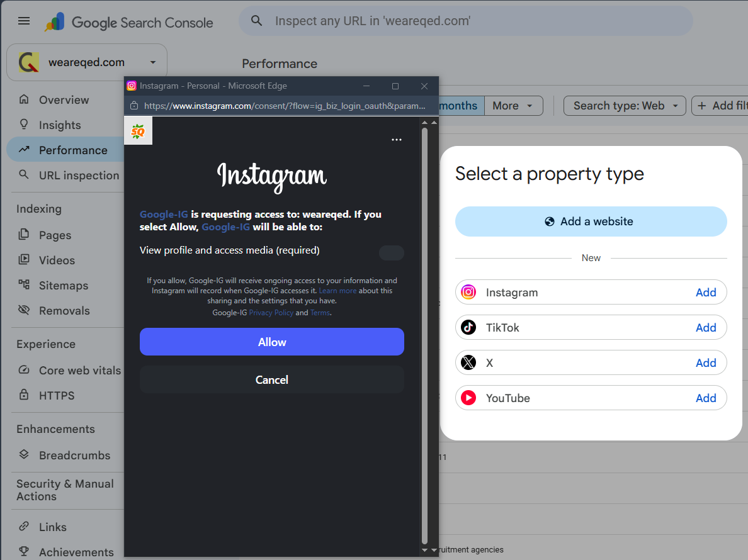The width and height of the screenshot is (748, 560).
Task: Select the months date range tab
Action: click(458, 106)
